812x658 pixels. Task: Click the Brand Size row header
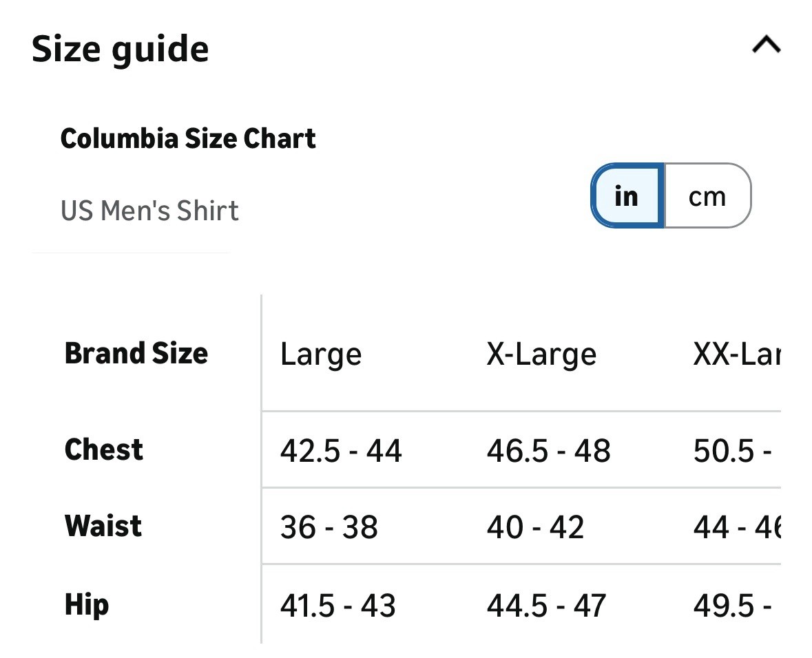coord(136,353)
